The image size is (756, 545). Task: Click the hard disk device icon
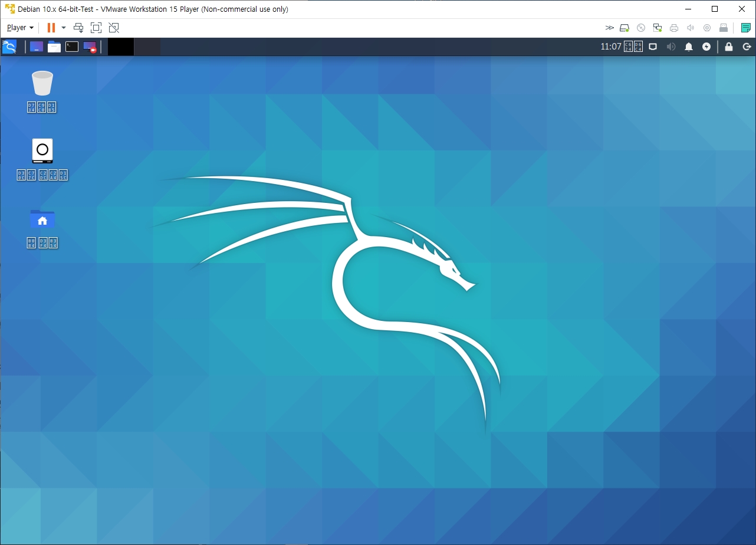pyautogui.click(x=624, y=28)
